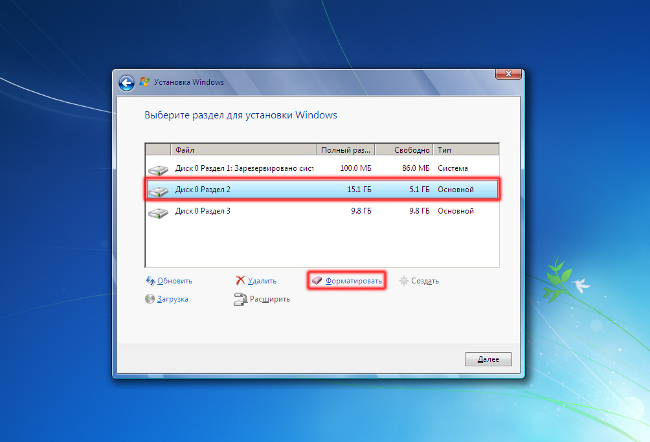Sort by the Тип column header

466,150
